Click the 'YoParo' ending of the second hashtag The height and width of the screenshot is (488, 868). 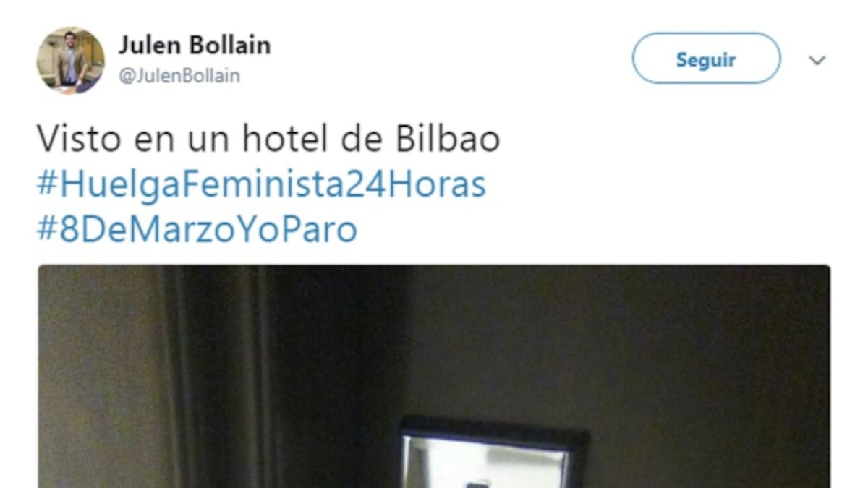[310, 229]
